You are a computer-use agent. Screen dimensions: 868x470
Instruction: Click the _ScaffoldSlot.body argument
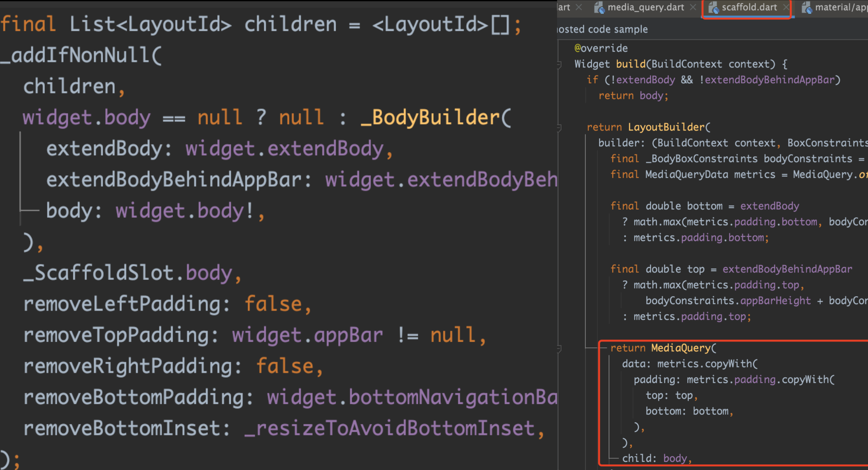coord(127,273)
